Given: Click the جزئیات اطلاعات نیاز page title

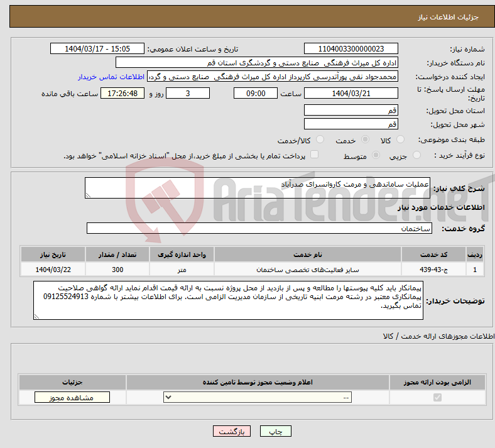Looking at the screenshot, I should 449,17.
